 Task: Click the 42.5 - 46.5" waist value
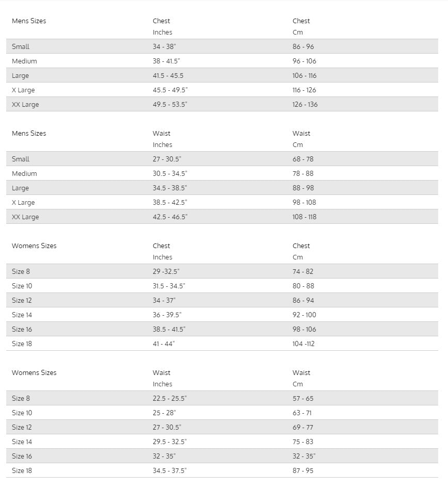(170, 217)
